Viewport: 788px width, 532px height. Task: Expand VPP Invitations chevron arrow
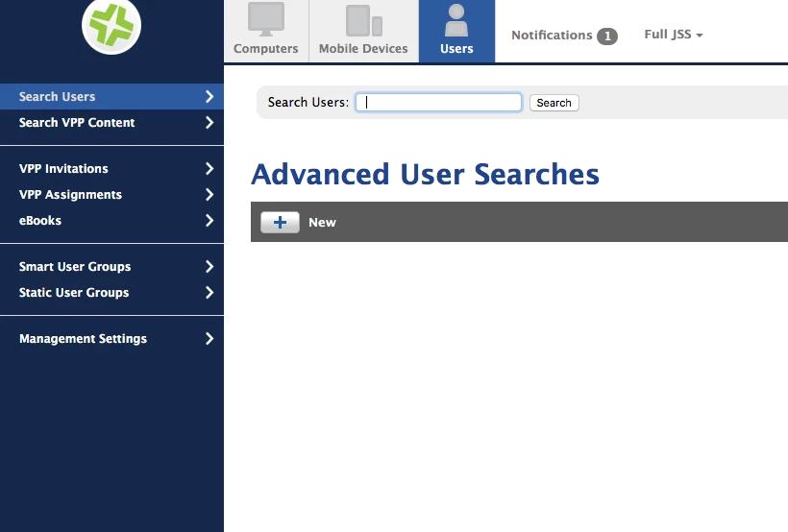(209, 168)
